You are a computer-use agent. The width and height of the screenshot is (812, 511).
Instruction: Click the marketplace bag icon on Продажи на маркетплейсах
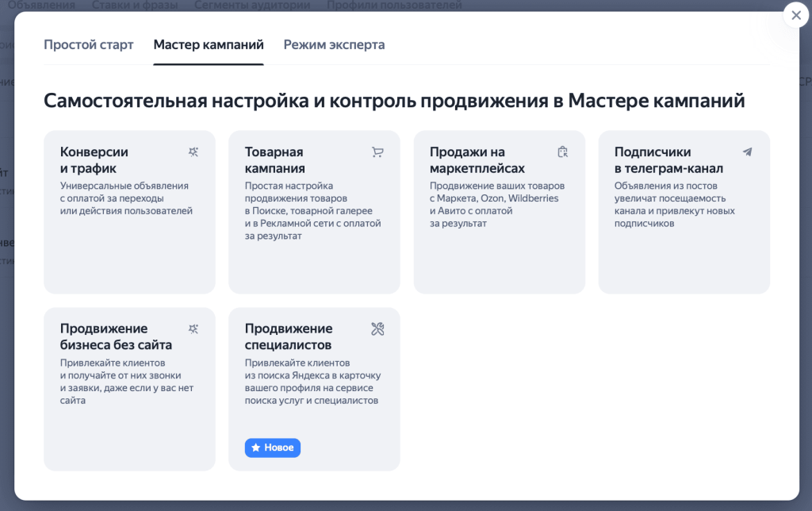pos(563,152)
